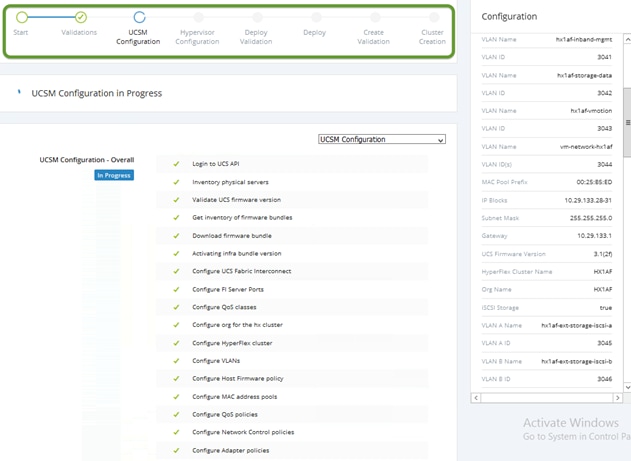
Task: Select the Validations step label
Action: [79, 32]
